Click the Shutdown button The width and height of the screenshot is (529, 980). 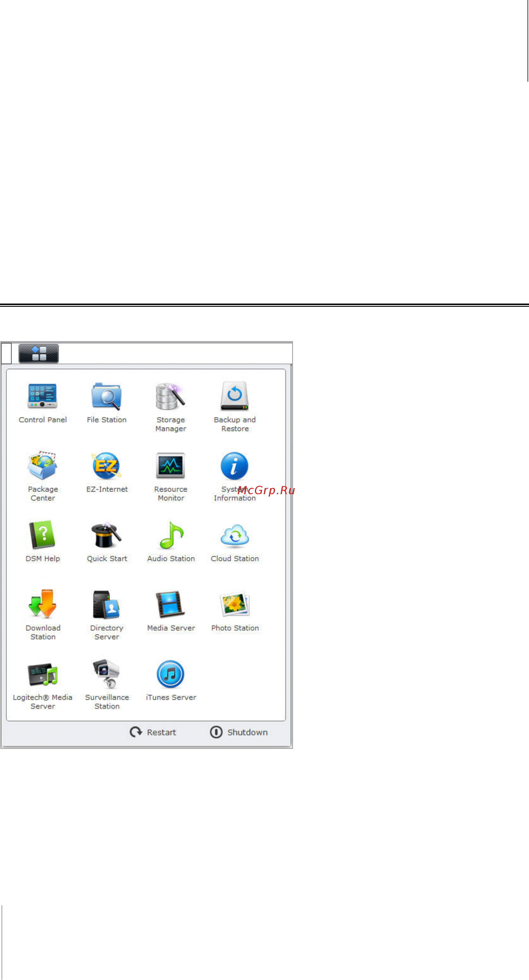point(239,732)
